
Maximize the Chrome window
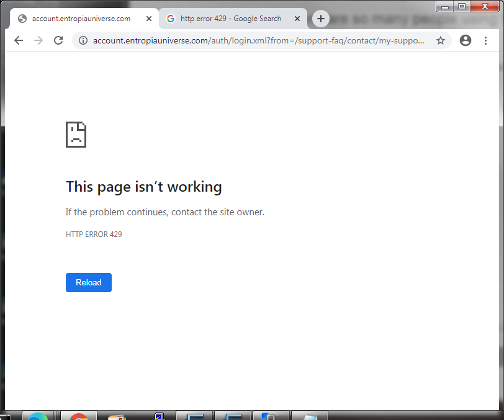click(461, 7)
